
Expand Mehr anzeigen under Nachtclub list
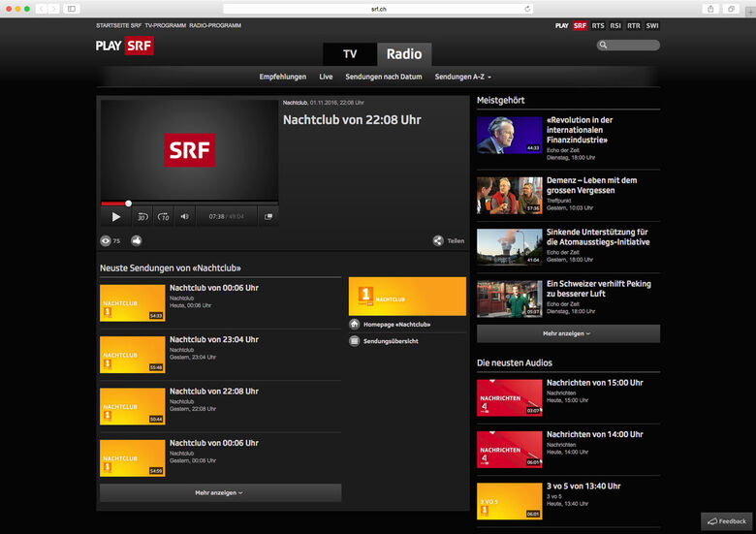[x=220, y=492]
